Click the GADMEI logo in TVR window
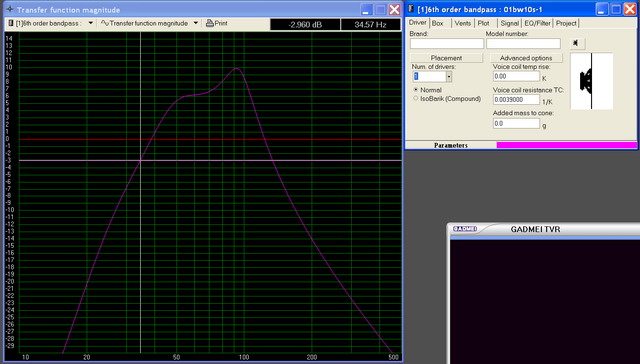The image size is (640, 364). coord(465,229)
